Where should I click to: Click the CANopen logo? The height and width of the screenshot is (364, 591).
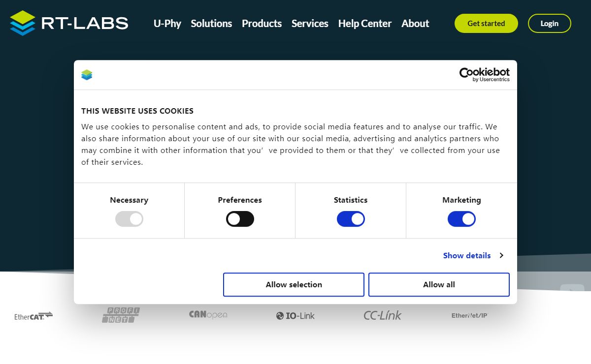point(208,315)
